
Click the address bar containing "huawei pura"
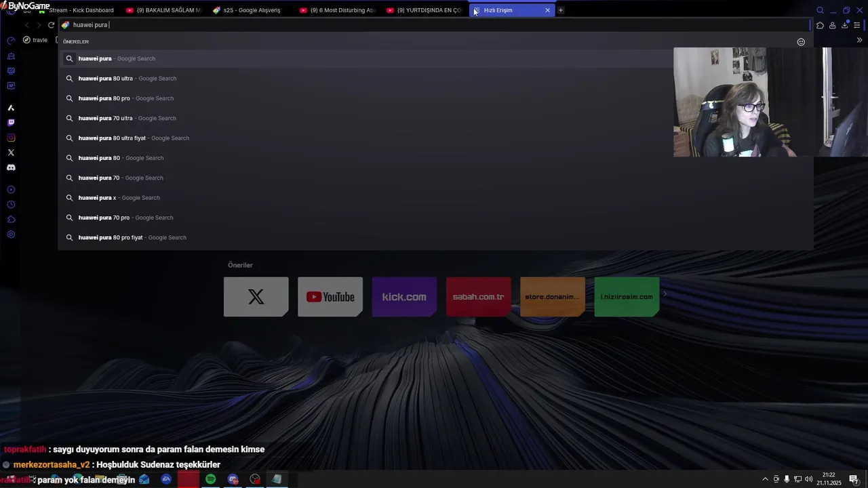point(434,25)
